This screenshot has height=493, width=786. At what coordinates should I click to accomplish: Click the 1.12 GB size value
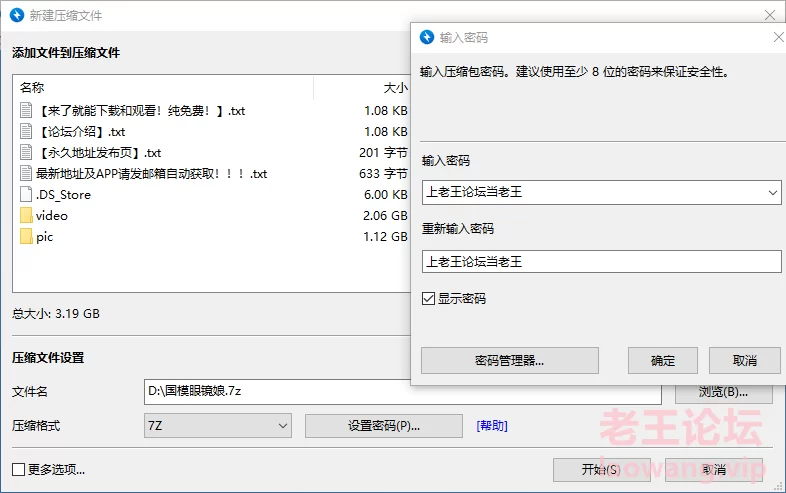385,237
